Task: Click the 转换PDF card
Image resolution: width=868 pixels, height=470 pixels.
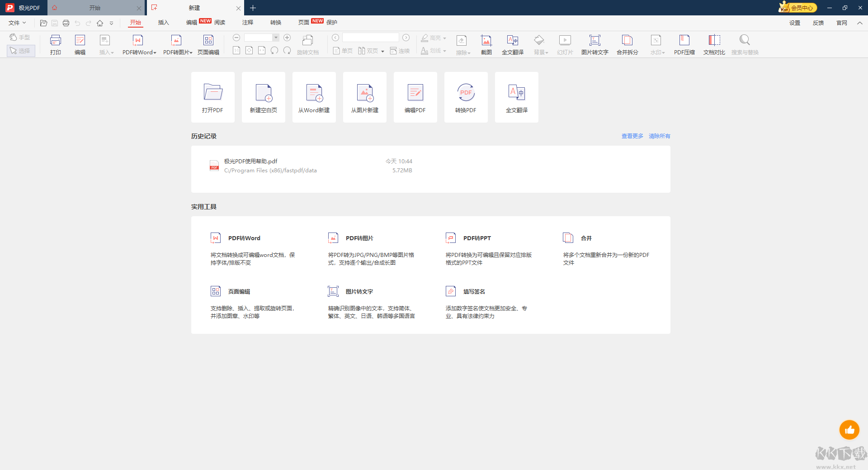Action: pyautogui.click(x=466, y=97)
